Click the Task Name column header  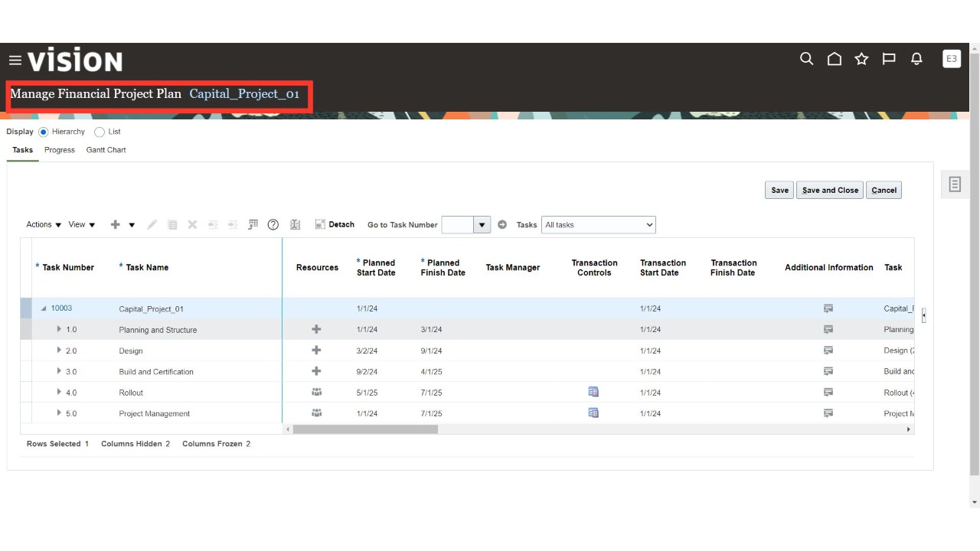coord(147,268)
